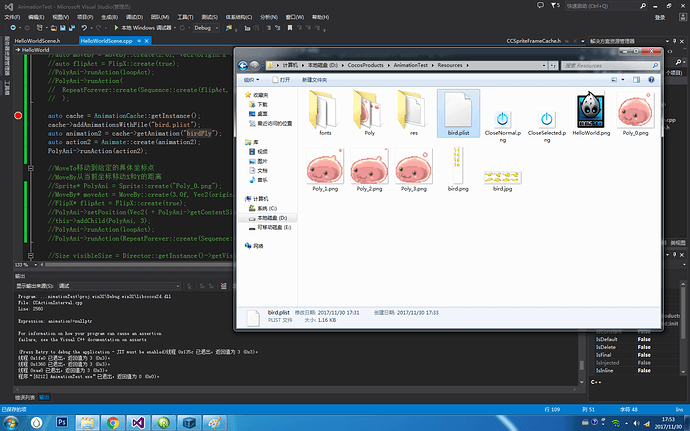Click the bookmark icon in Visual Studio toolbar
The height and width of the screenshot is (431, 690).
click(x=290, y=28)
